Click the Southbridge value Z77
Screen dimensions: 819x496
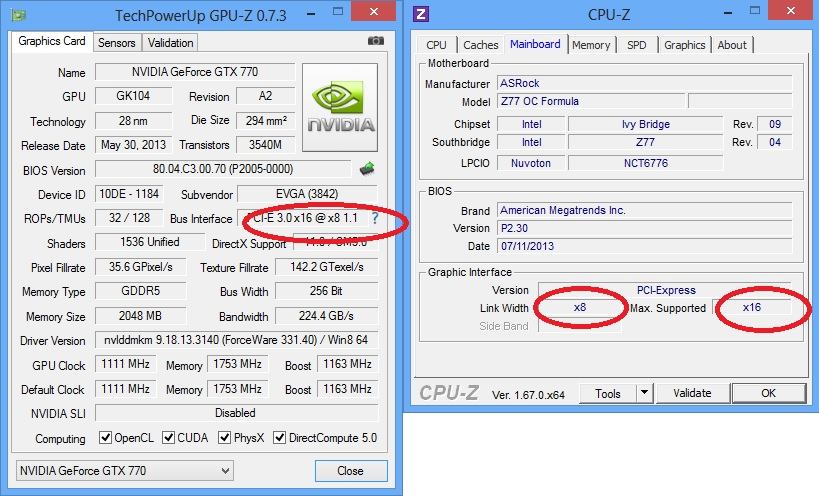(646, 142)
